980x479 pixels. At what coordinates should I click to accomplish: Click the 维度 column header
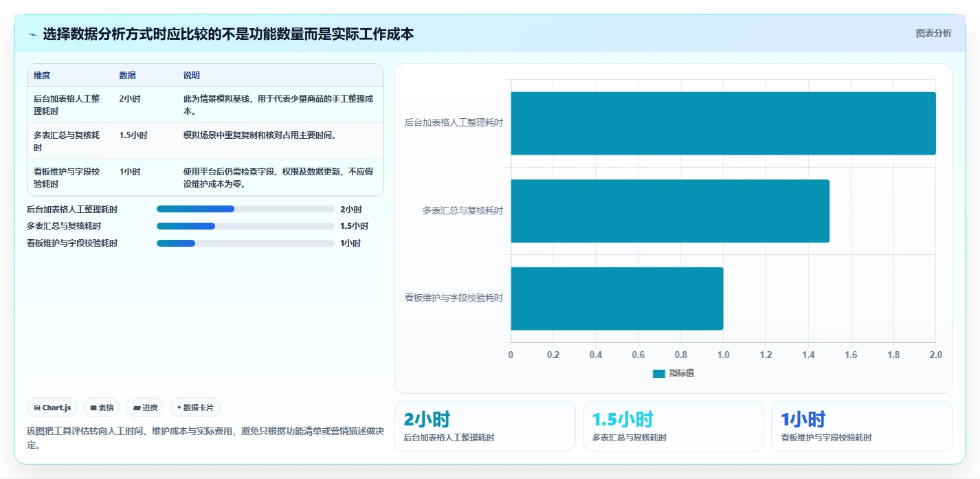42,76
